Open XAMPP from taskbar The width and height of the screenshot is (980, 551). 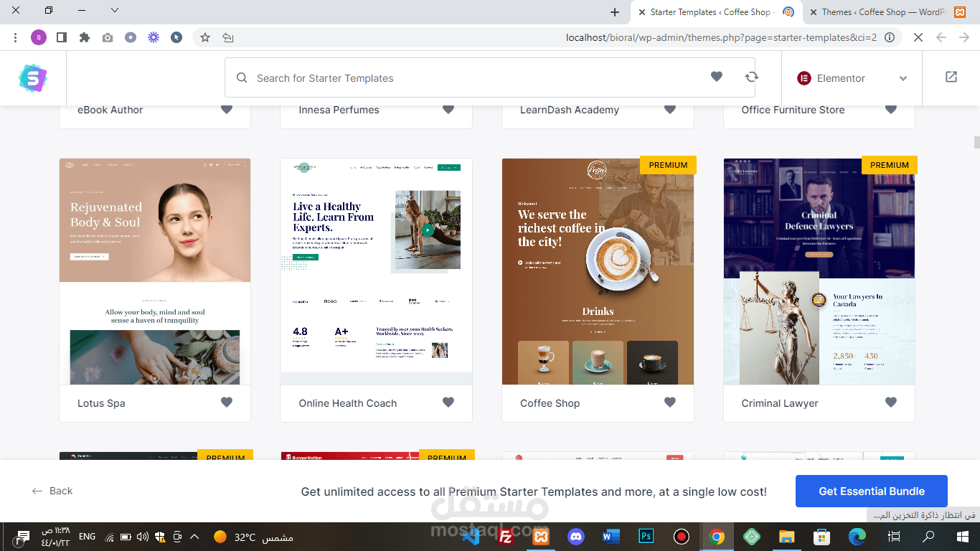(541, 537)
